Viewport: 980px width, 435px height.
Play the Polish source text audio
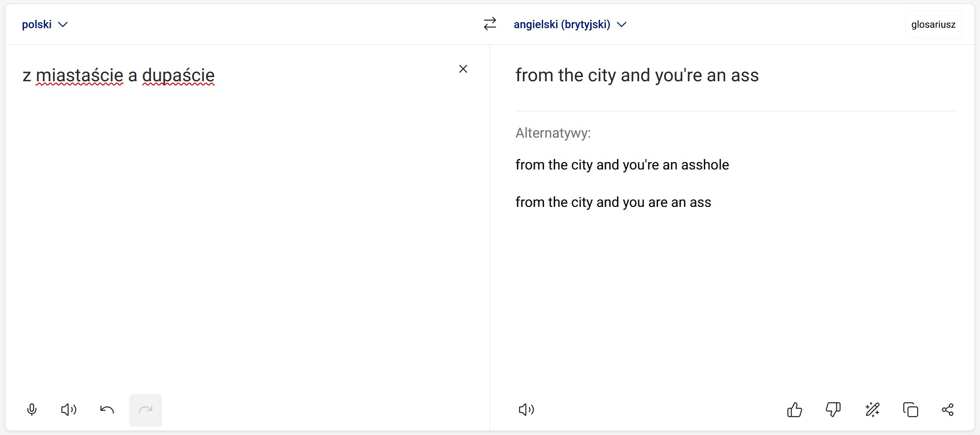point(69,410)
